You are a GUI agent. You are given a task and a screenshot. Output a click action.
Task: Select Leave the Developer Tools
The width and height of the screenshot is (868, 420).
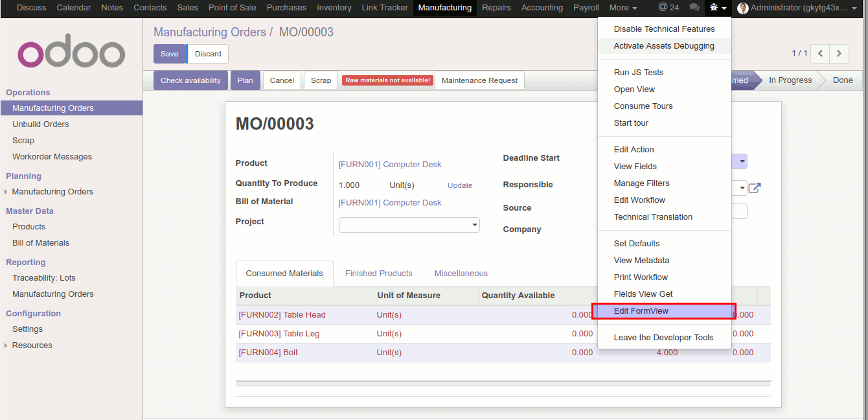(665, 338)
